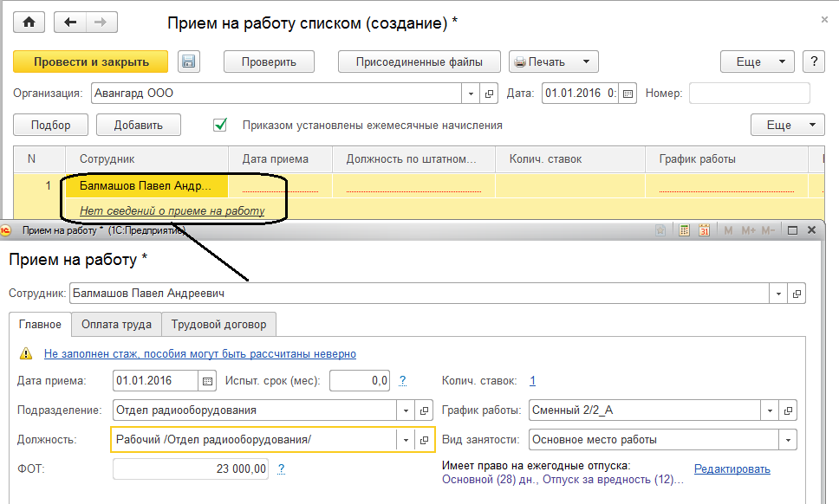
Task: Open the calculator icon in dialog titlebar
Action: pos(684,230)
